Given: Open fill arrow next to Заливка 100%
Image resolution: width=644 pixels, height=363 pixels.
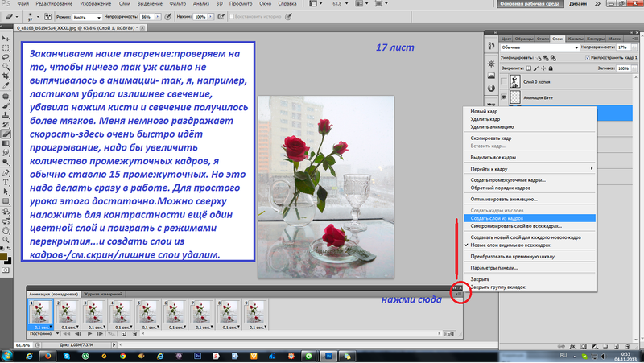Looking at the screenshot, I should click(634, 68).
